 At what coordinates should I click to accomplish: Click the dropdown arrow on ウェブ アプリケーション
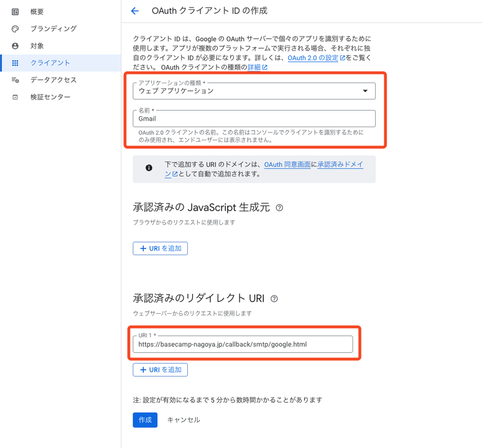[x=365, y=91]
